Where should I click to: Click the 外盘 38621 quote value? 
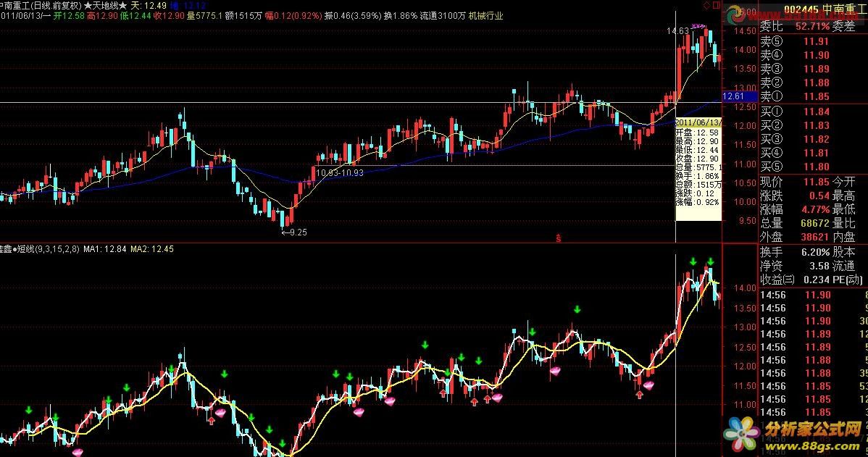click(x=815, y=238)
